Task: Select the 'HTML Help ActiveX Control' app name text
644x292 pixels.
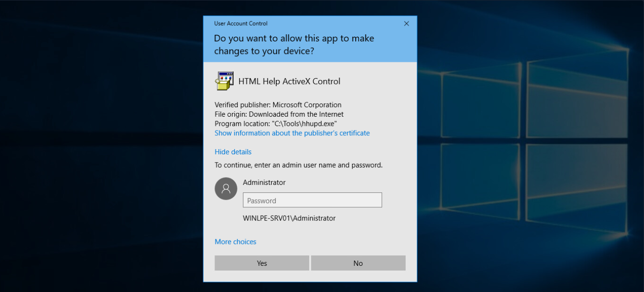Action: tap(289, 81)
